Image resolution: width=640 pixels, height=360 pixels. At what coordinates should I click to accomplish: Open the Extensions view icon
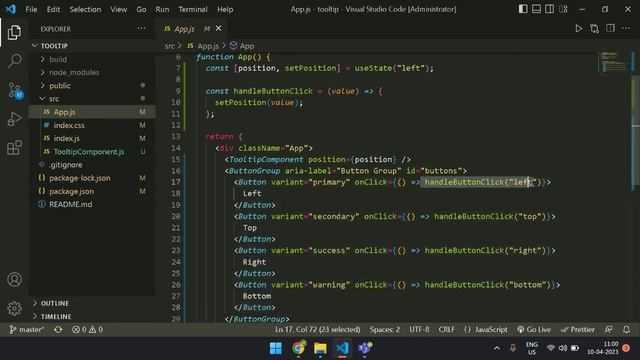[14, 147]
